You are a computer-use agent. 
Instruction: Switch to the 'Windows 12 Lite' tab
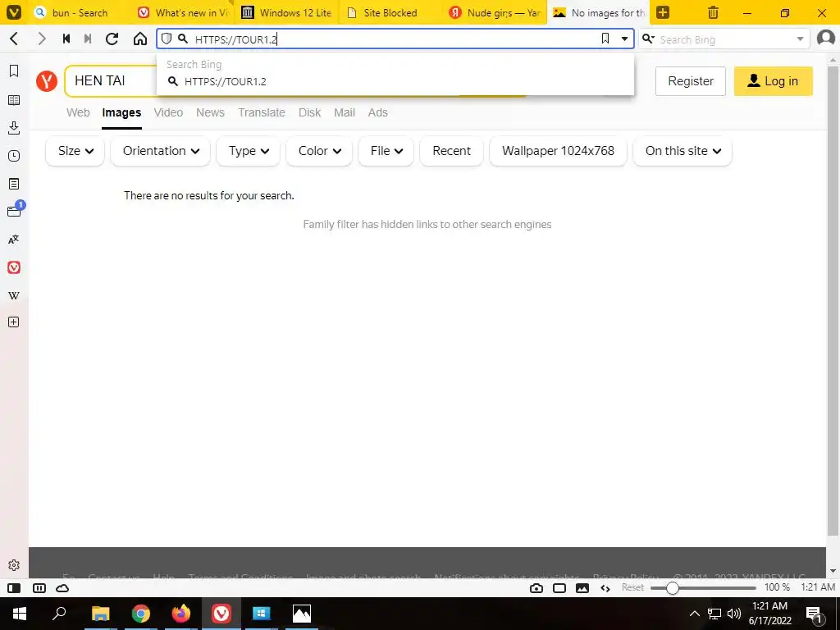[x=286, y=12]
